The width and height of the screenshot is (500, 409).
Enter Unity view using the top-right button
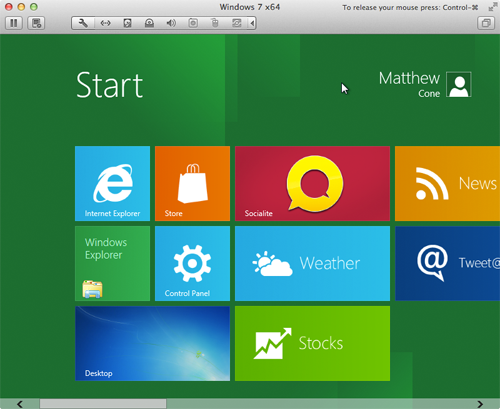tap(486, 23)
